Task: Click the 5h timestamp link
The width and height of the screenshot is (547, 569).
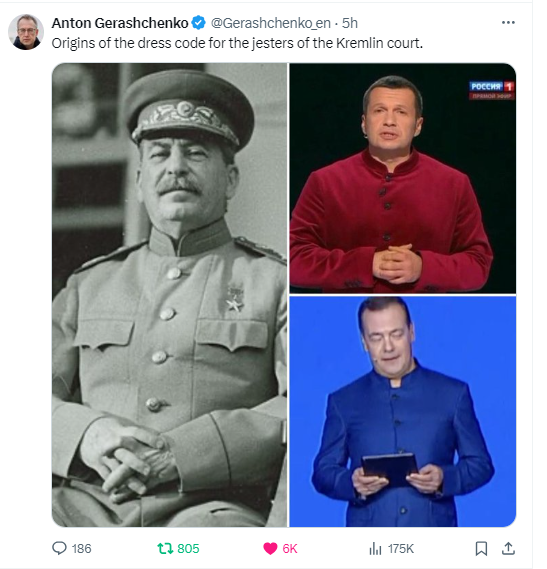Action: pos(350,23)
